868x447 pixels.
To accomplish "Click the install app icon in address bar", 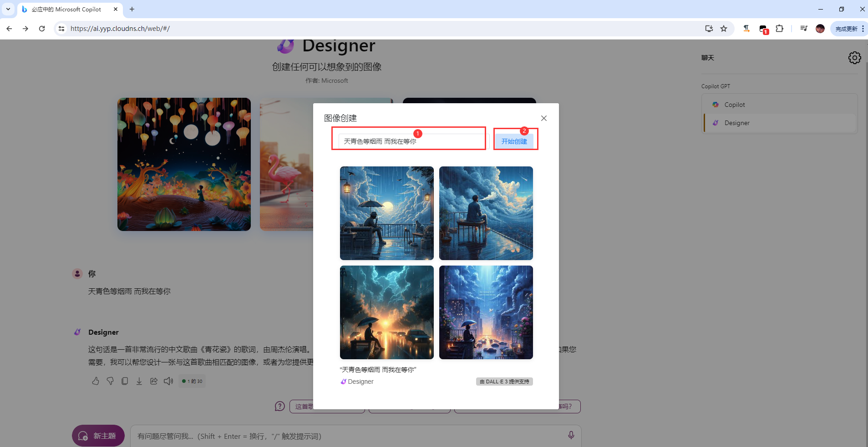I will [709, 29].
